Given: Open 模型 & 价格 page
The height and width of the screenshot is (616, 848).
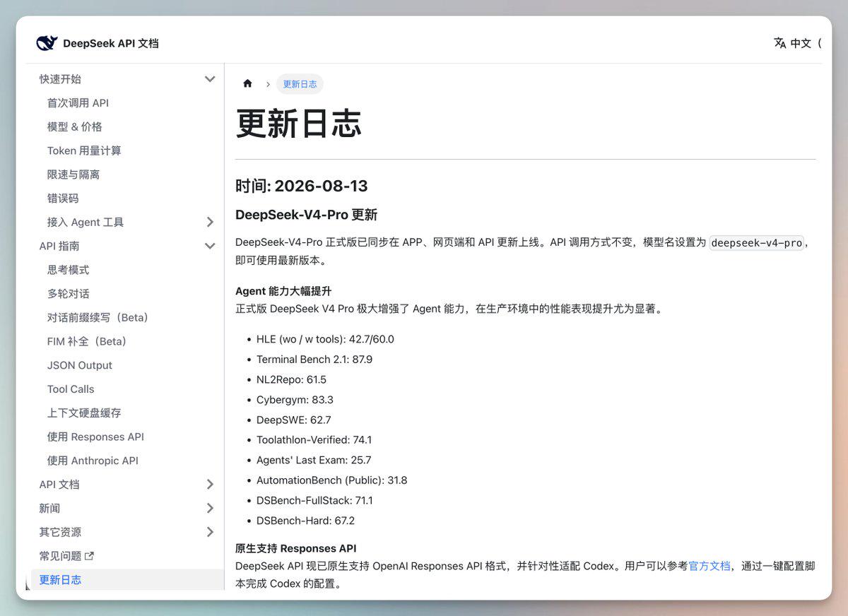Looking at the screenshot, I should pyautogui.click(x=74, y=127).
